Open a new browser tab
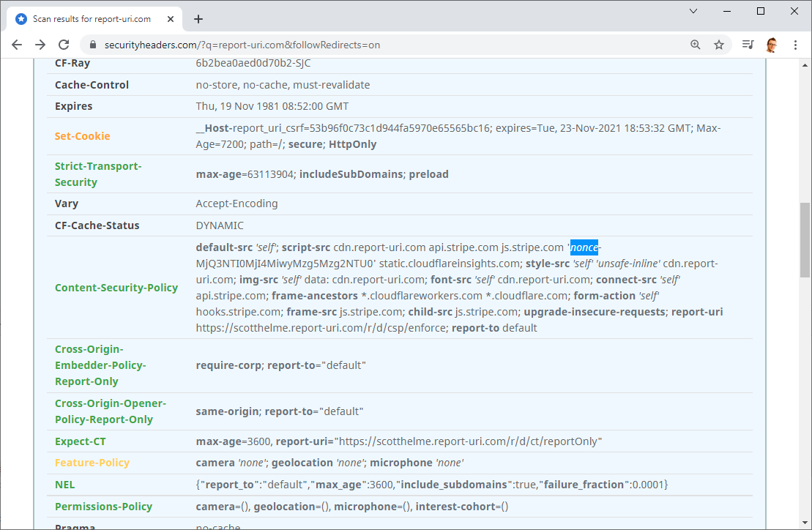812x530 pixels. point(198,19)
